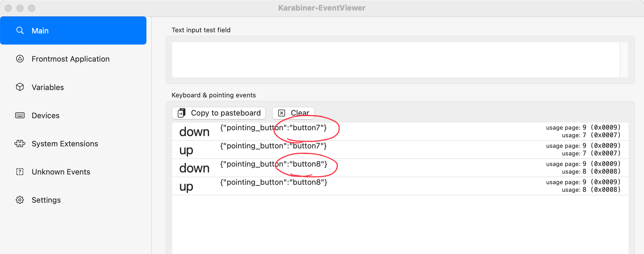
Task: Click the Frontmost Application warning icon
Action: (x=20, y=59)
